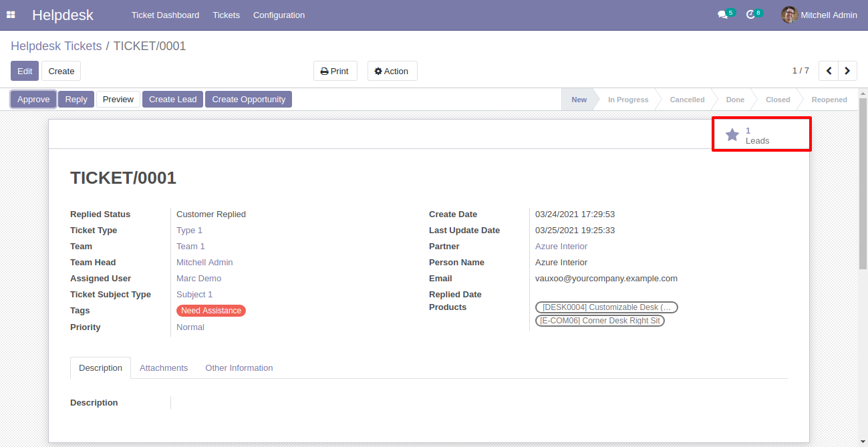Open the Azure Interior partner link

[561, 246]
